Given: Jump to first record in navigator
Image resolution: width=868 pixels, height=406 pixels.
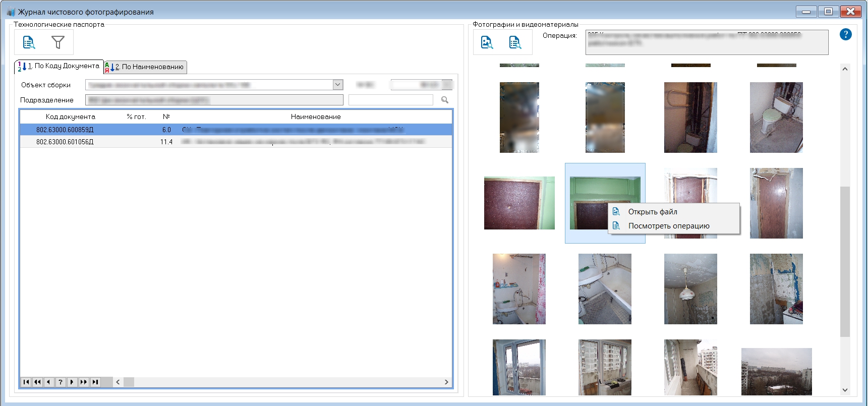Looking at the screenshot, I should point(26,382).
